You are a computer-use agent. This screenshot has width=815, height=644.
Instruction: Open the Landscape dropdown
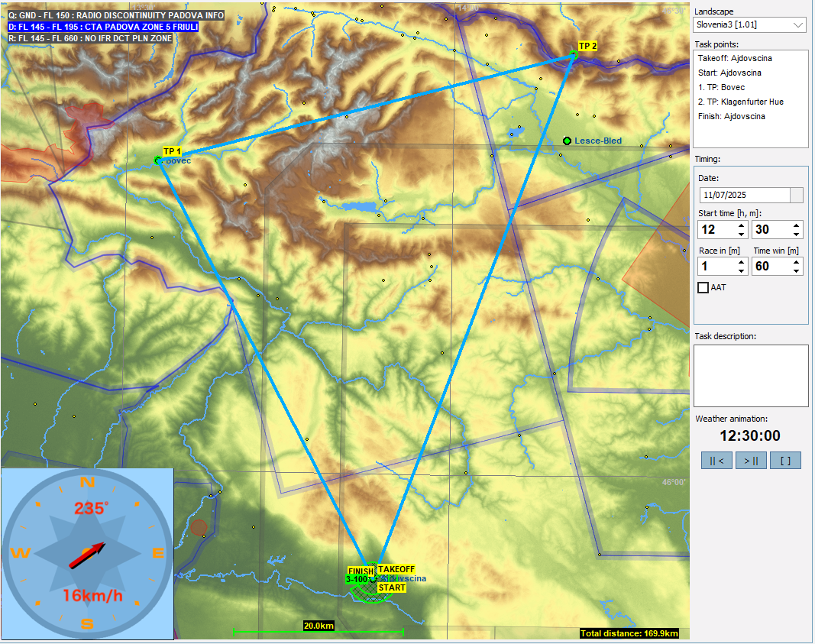pos(798,25)
